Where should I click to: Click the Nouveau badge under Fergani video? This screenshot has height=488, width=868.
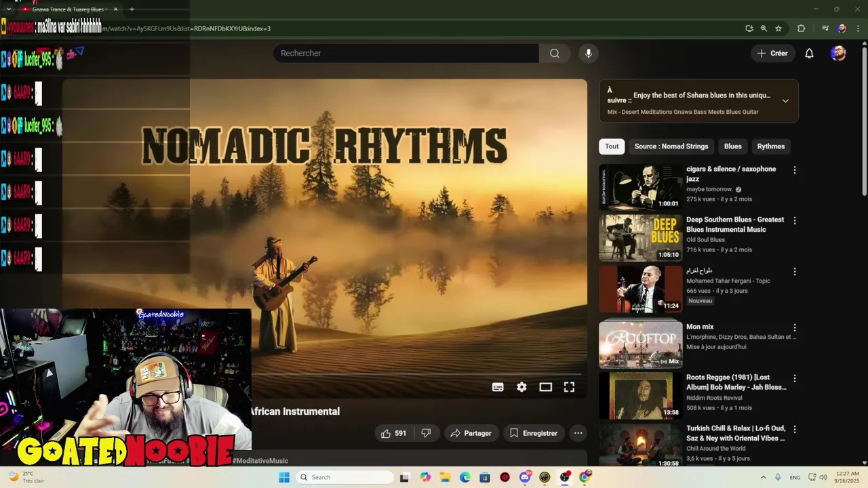tap(701, 301)
